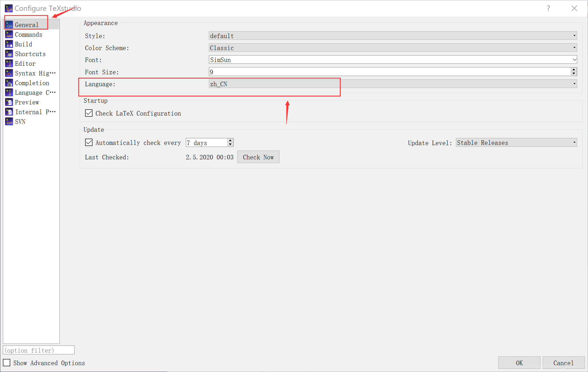Open the Color Scheme dropdown
Image resolution: width=588 pixels, height=372 pixels.
pyautogui.click(x=393, y=48)
